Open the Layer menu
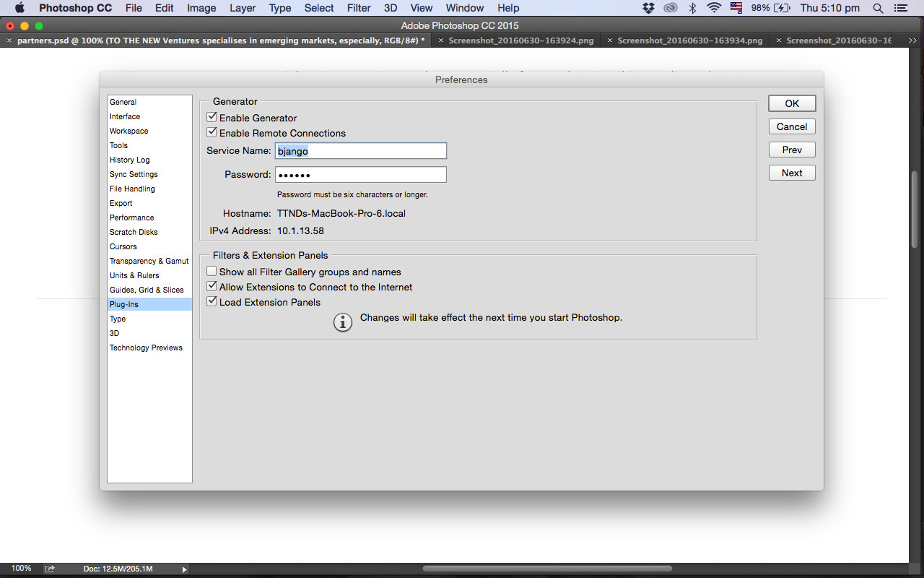This screenshot has height=578, width=924. [x=243, y=8]
